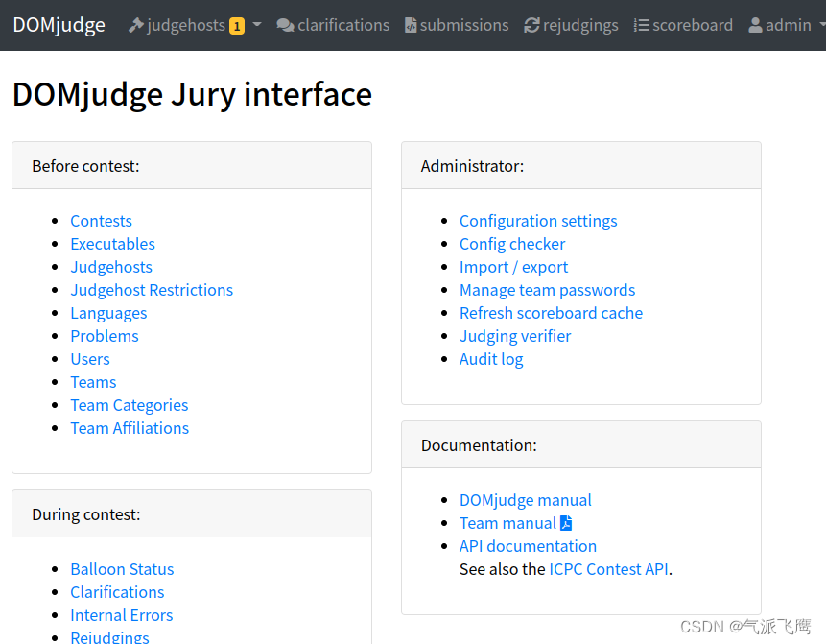Click the admin user icon
Image resolution: width=826 pixels, height=644 pixels.
757,24
